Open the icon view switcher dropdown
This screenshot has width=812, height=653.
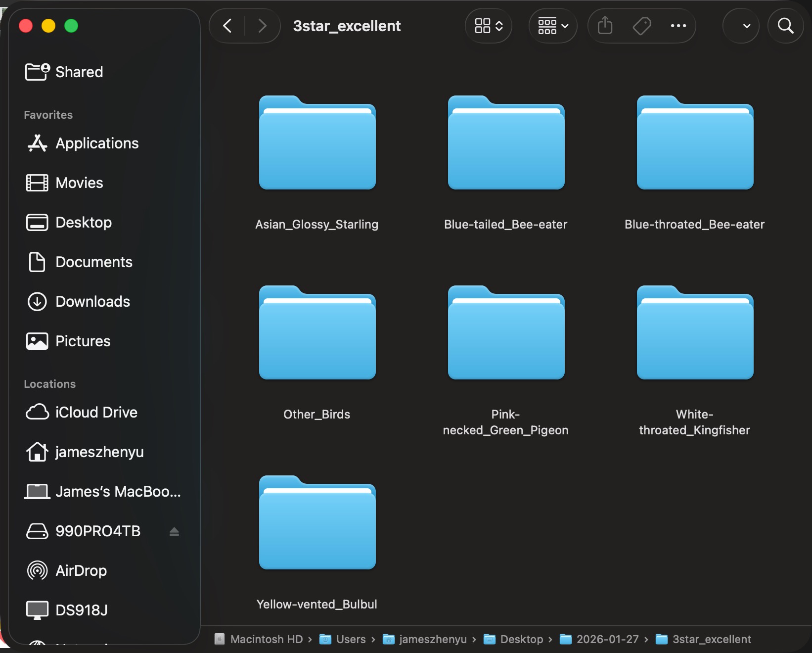pos(489,26)
